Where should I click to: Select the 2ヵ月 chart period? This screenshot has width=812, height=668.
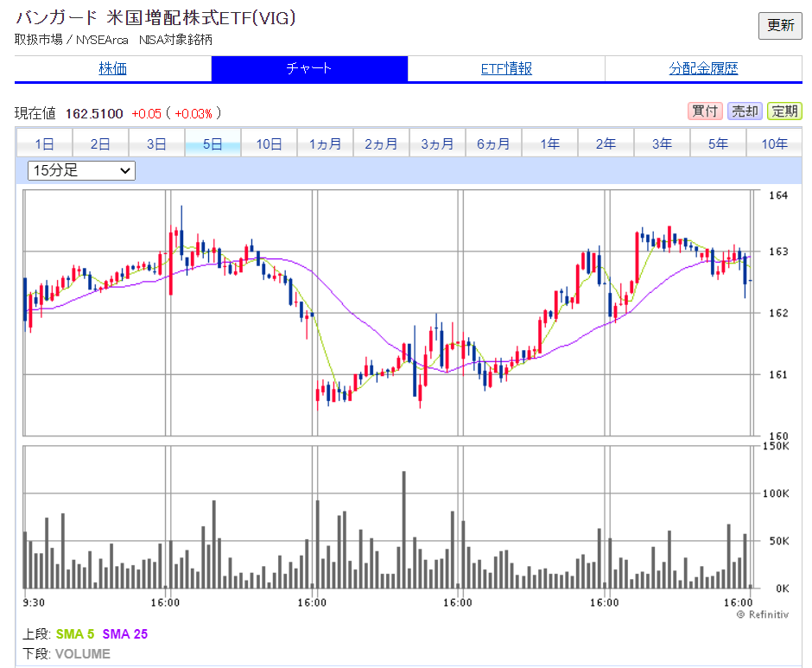tap(381, 143)
